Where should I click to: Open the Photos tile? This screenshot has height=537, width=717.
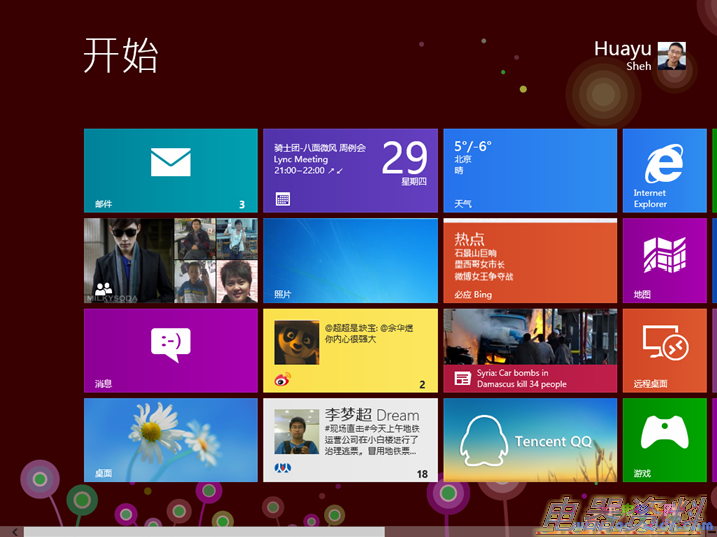click(x=350, y=260)
